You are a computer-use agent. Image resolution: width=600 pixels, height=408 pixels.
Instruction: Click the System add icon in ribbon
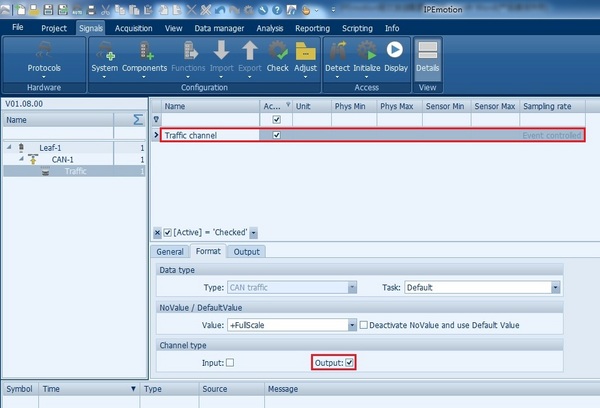(x=104, y=59)
